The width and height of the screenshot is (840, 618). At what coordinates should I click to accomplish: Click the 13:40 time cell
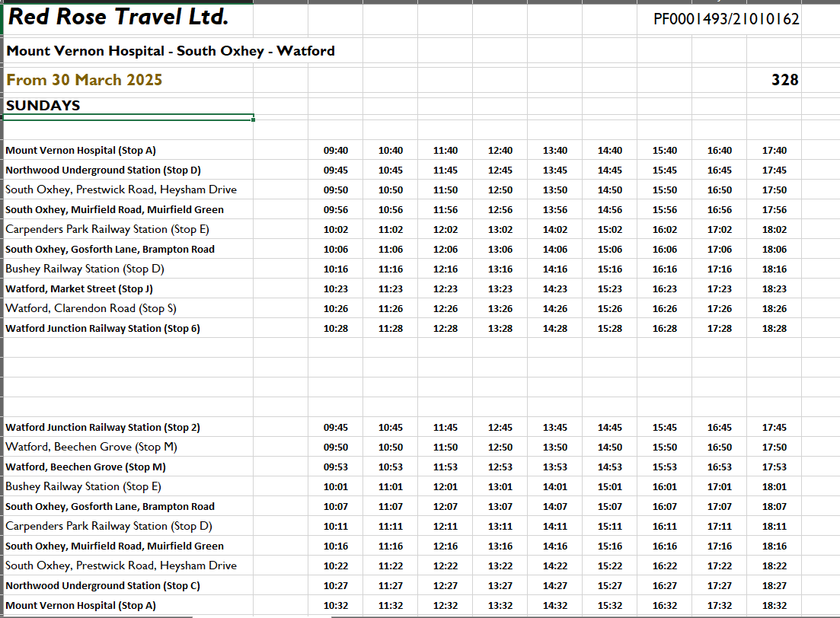point(555,151)
